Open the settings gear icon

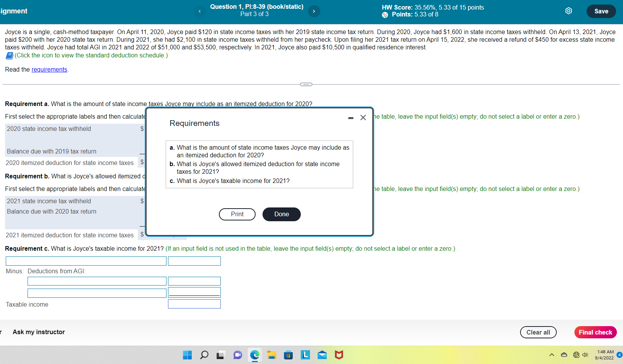(x=569, y=11)
